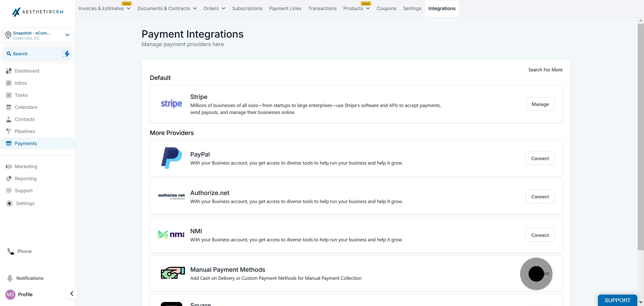This screenshot has height=306, width=644.
Task: Go to the Coupons tab
Action: click(386, 9)
